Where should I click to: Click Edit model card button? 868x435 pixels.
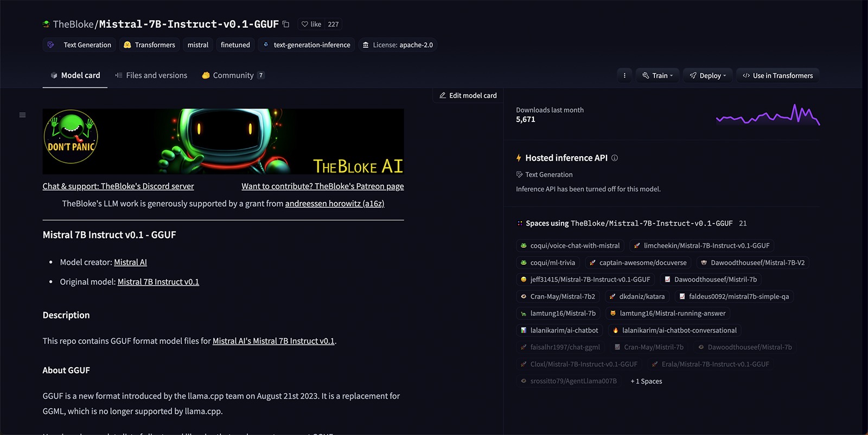click(468, 95)
